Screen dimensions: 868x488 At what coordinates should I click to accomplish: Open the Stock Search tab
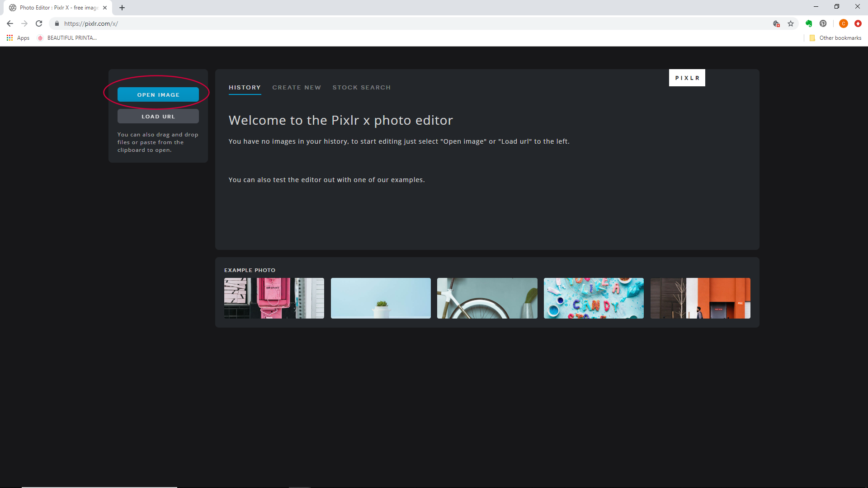362,88
